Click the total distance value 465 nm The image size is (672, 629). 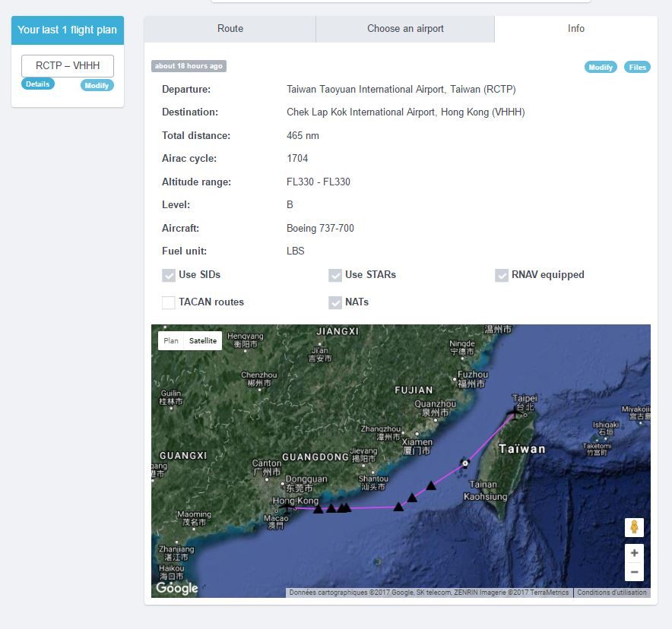coord(303,136)
